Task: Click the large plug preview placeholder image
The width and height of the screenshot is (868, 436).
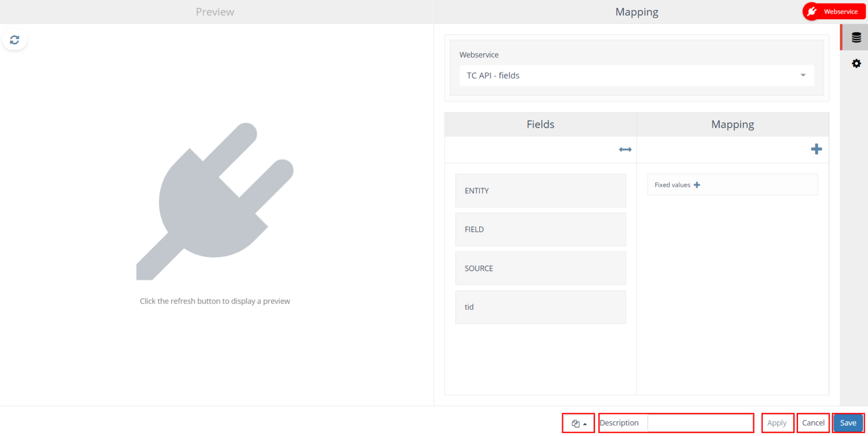Action: pyautogui.click(x=215, y=201)
